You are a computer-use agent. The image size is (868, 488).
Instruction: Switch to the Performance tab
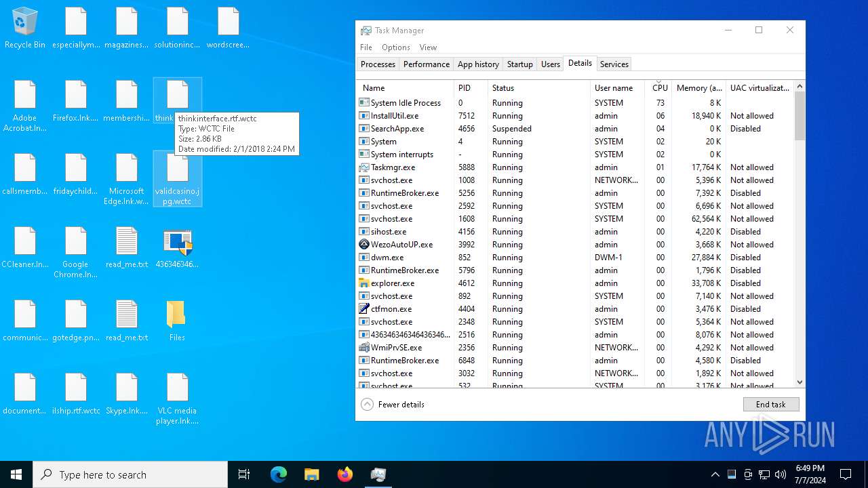click(427, 64)
